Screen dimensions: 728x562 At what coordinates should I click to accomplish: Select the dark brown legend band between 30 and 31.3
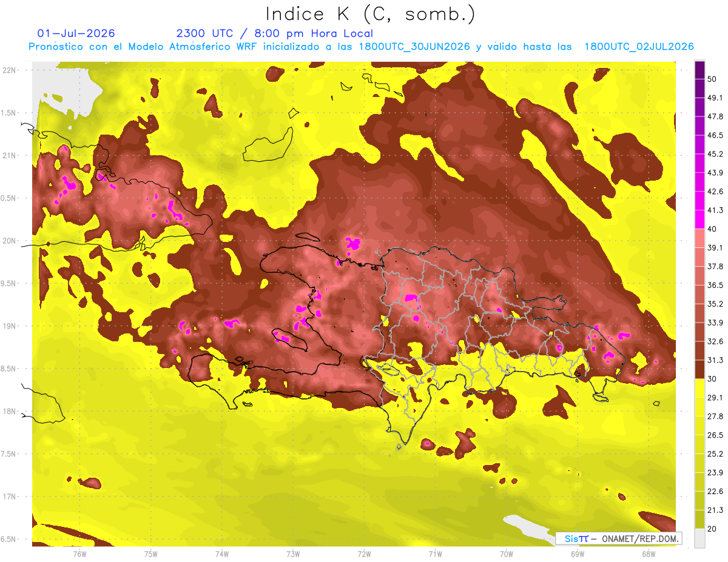point(699,369)
